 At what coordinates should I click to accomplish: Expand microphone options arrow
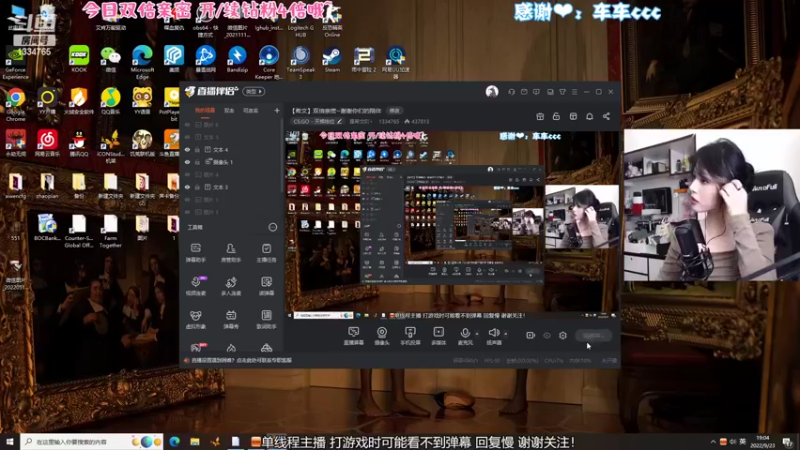point(477,334)
